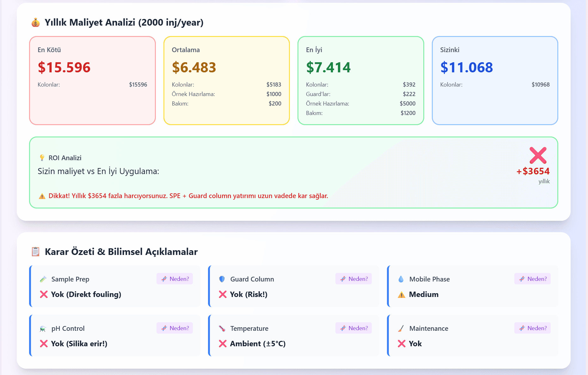588x375 pixels.
Task: Click the Sizinki $11.068 cost card
Action: (495, 81)
